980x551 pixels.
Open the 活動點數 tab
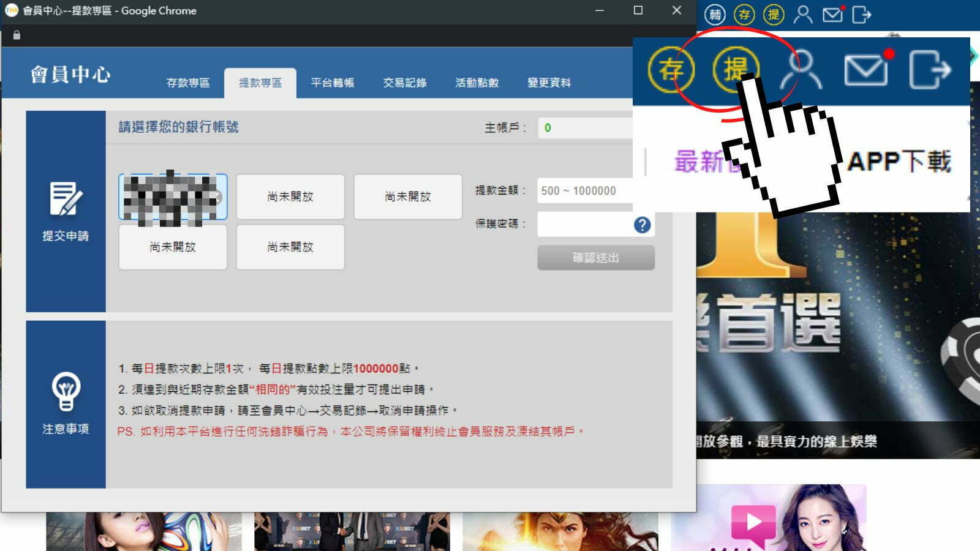(x=477, y=83)
